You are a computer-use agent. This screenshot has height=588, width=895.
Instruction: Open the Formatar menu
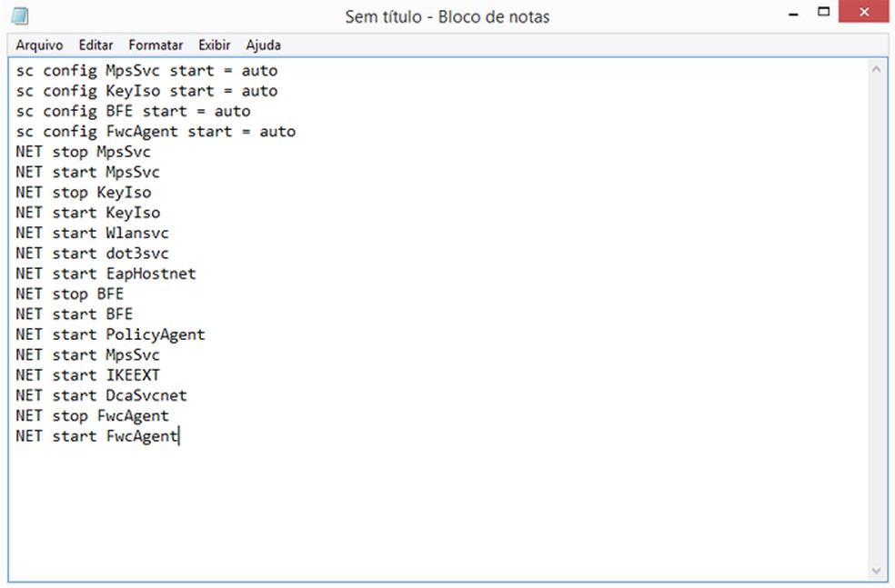click(x=156, y=45)
